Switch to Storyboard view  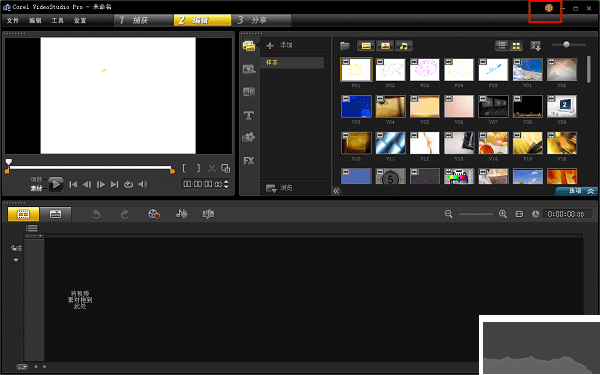click(23, 214)
